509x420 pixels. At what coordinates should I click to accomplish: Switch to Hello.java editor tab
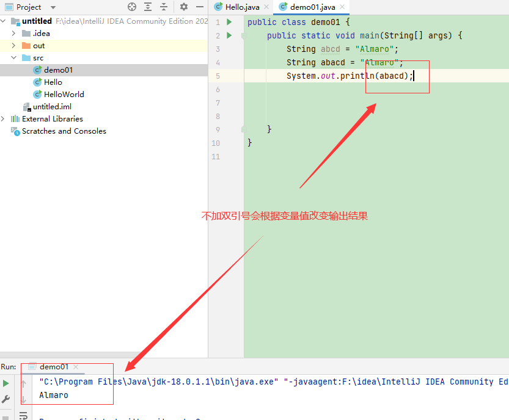tap(242, 7)
